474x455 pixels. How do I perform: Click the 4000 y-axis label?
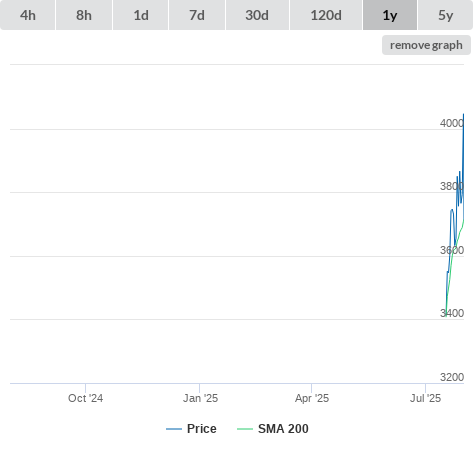(452, 123)
